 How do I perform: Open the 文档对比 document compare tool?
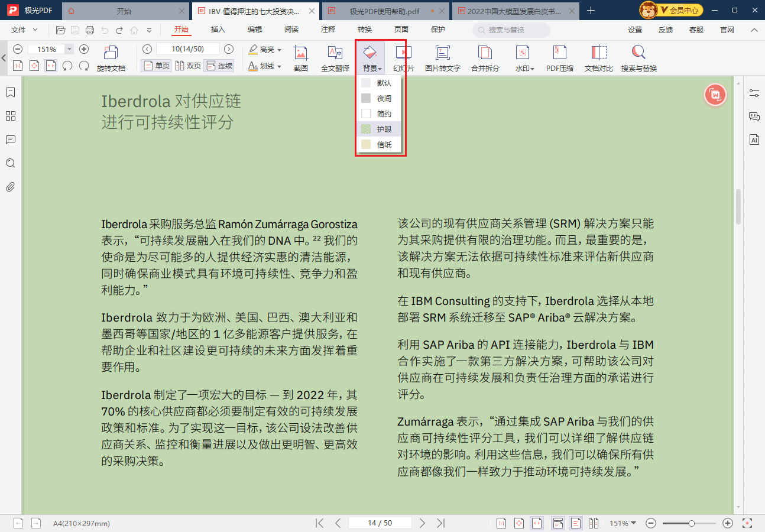[599, 59]
